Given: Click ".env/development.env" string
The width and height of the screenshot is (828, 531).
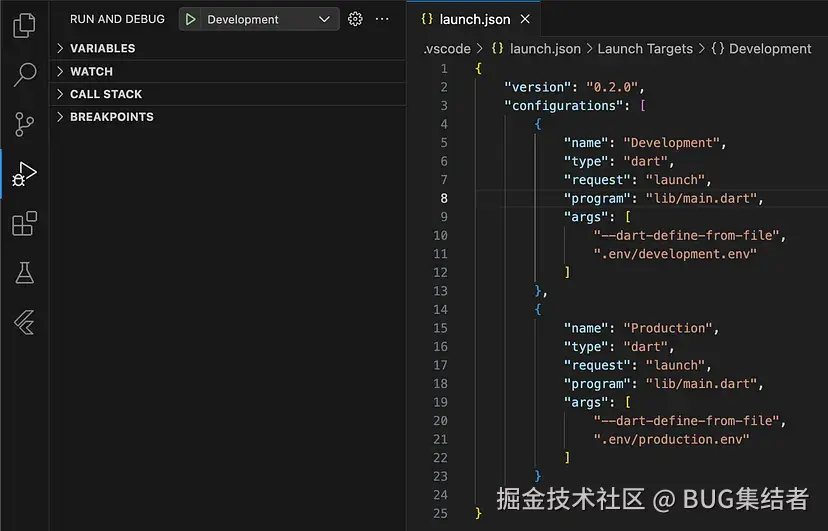Looking at the screenshot, I should coord(675,254).
